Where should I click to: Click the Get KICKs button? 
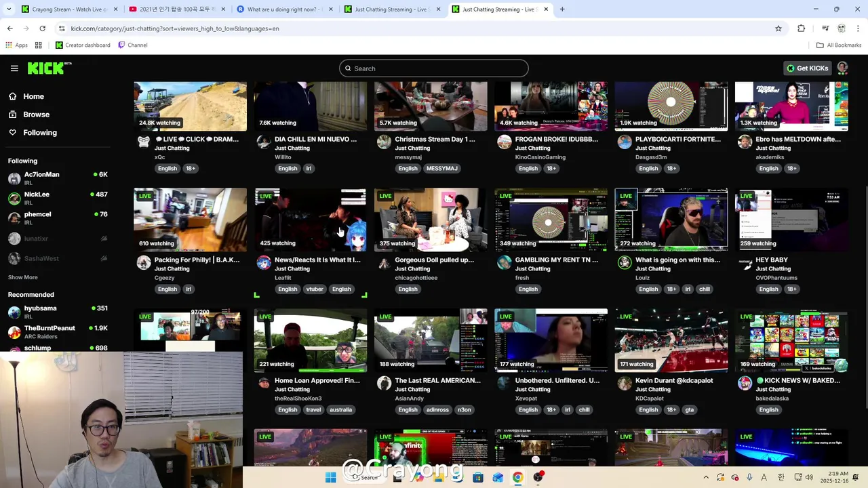point(807,68)
